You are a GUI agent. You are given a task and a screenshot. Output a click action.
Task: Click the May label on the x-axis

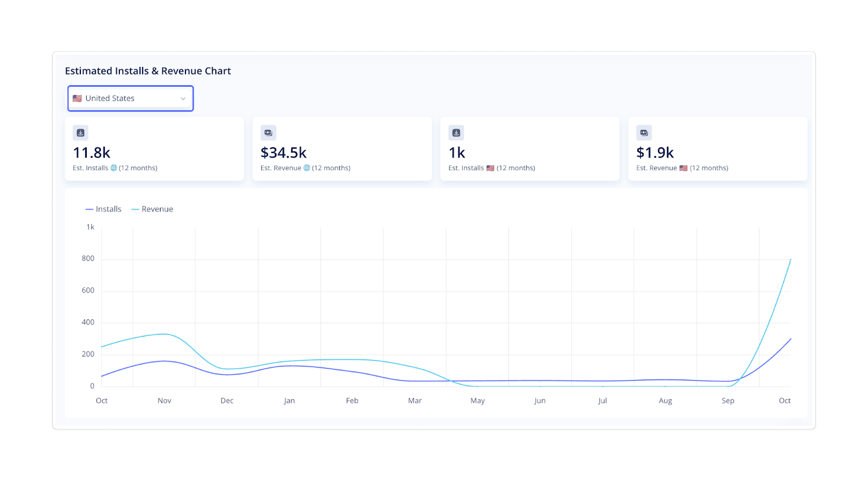coord(477,401)
